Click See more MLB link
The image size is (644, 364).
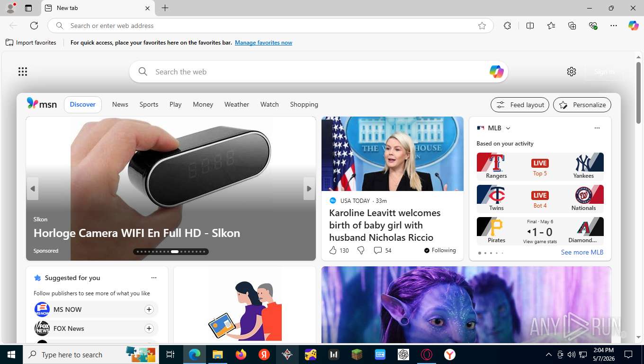pos(582,252)
